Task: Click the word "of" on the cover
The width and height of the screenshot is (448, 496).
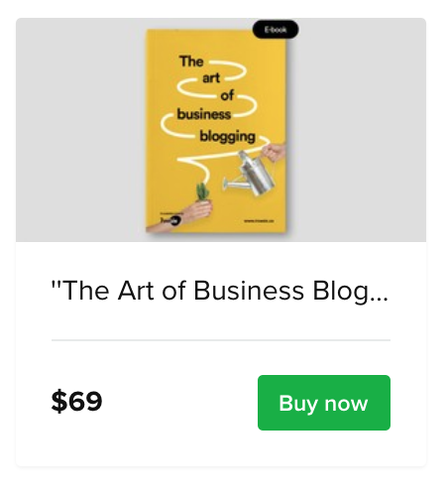Action: click(227, 95)
